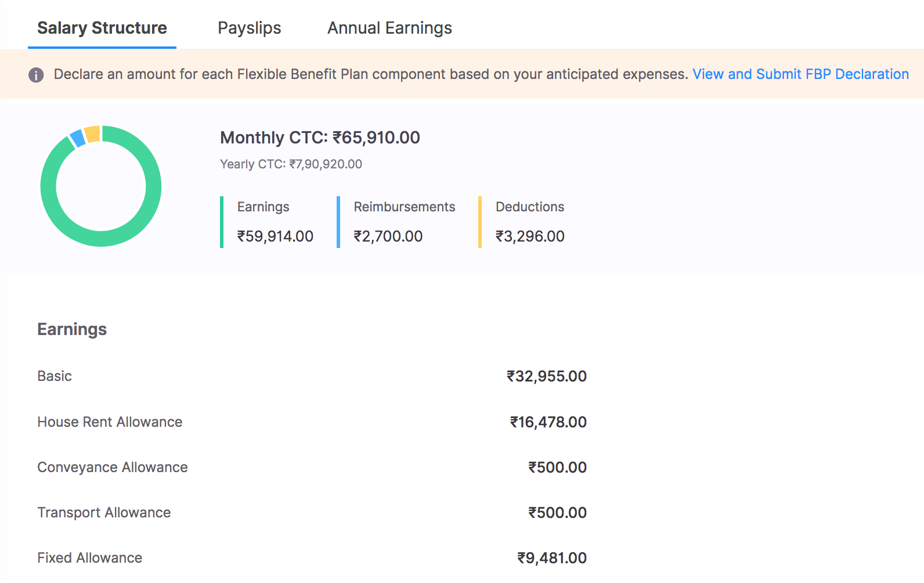Click the yellow Deductions legend bar
The image size is (924, 583).
coord(480,222)
